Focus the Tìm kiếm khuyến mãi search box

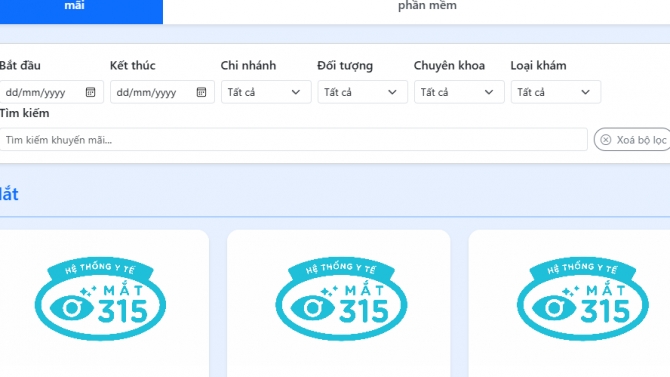click(x=294, y=139)
